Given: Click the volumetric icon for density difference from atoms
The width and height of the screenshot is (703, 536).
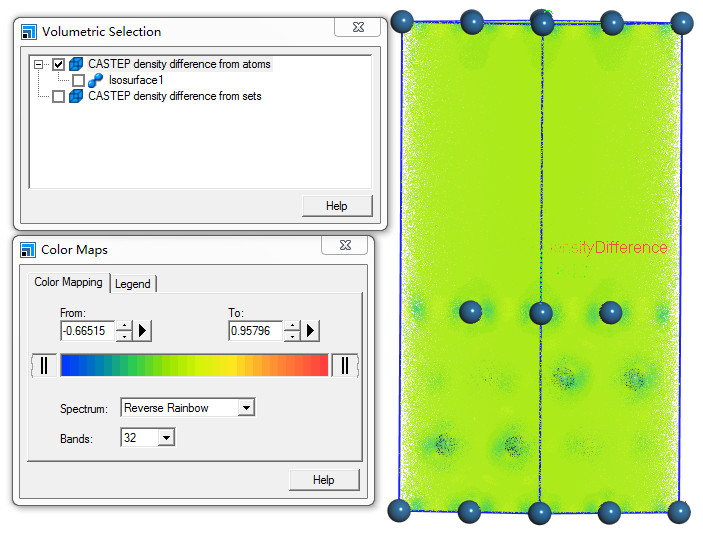Looking at the screenshot, I should point(77,64).
